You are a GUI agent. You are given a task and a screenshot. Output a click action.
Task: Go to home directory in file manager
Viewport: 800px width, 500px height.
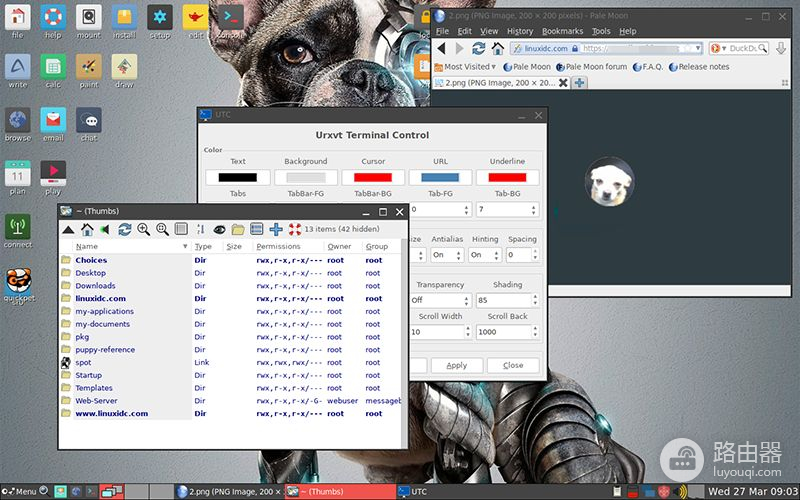[x=87, y=229]
